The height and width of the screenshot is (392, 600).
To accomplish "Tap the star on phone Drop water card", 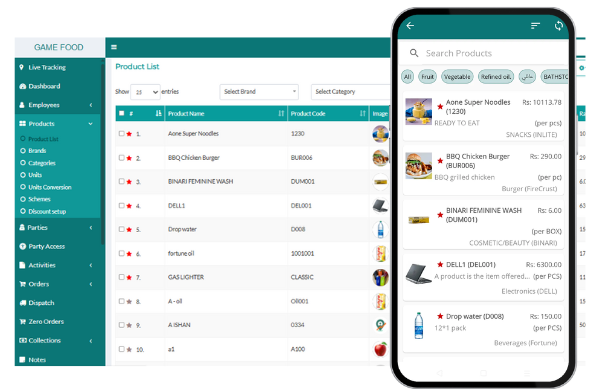I will 440,316.
